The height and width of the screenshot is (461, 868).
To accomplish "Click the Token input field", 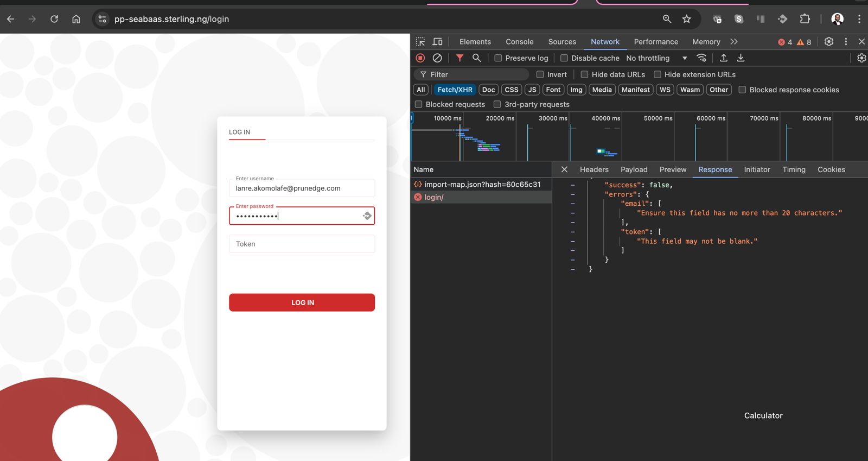I will tap(302, 244).
